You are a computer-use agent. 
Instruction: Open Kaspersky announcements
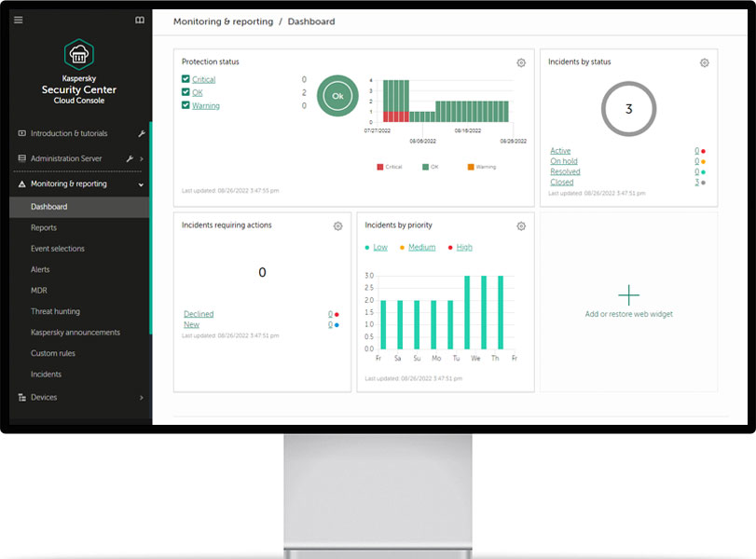[x=76, y=333]
